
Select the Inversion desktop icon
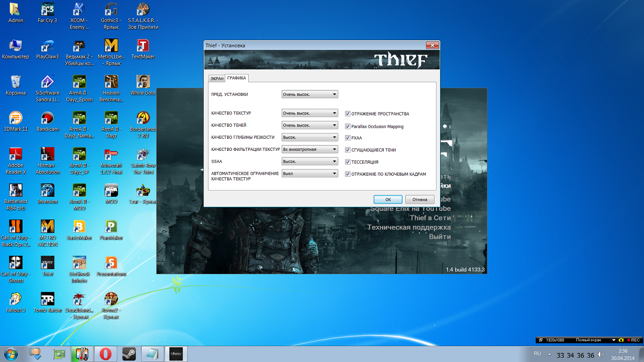point(47,194)
